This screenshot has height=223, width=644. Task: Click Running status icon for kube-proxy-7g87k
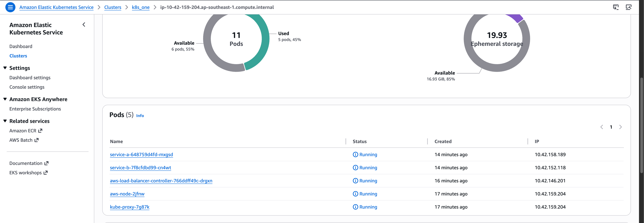click(x=355, y=207)
